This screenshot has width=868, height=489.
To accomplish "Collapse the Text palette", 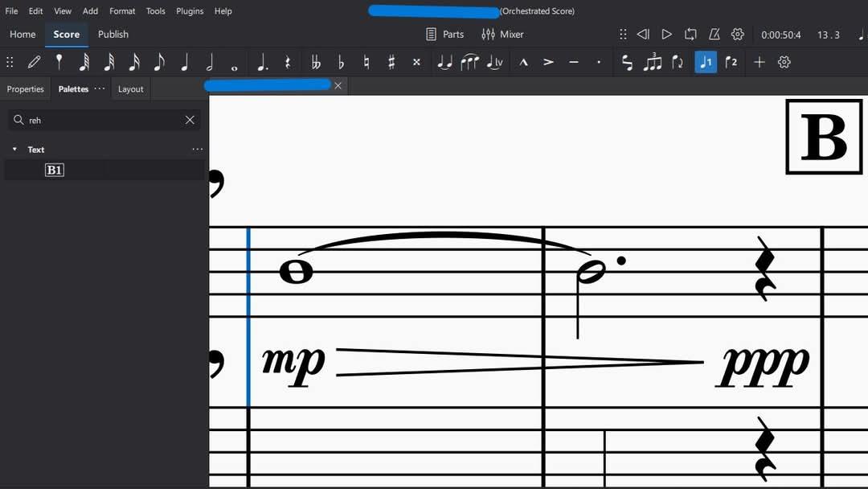I will pos(15,150).
